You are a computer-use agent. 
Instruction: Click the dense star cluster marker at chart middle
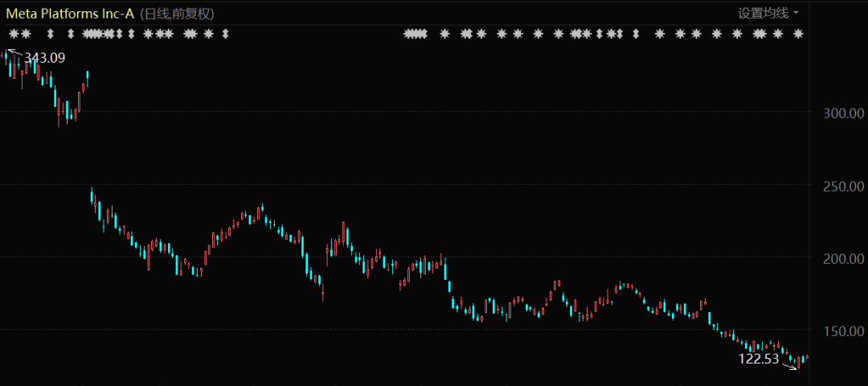point(415,34)
